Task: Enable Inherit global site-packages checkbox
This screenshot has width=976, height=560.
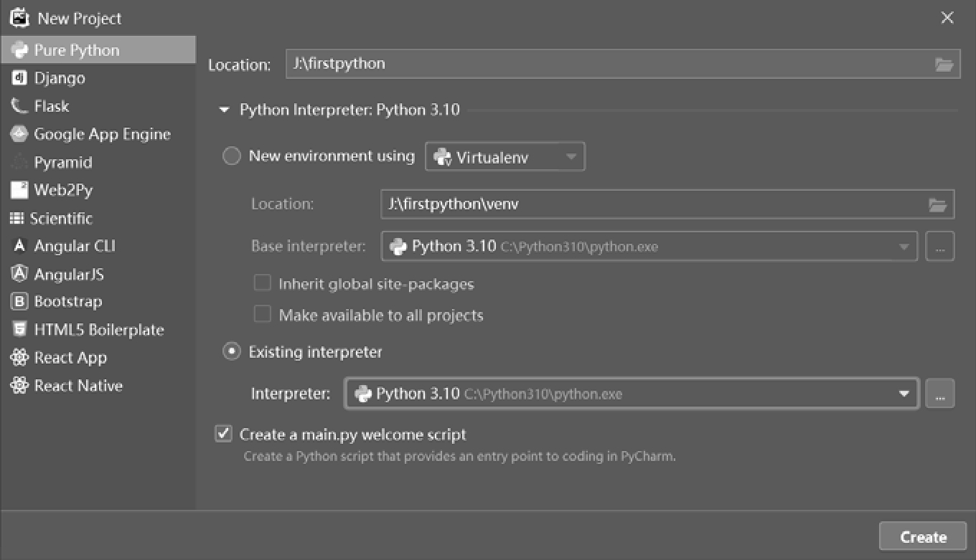Action: [x=263, y=283]
